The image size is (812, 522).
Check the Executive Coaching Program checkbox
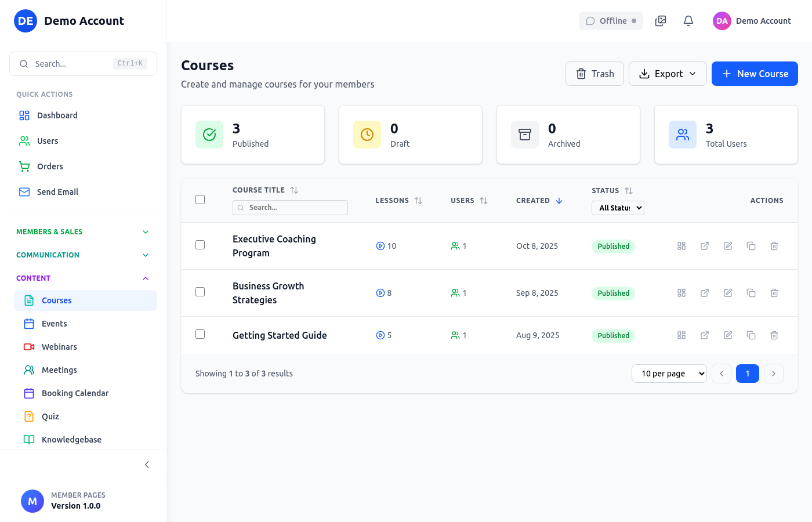(200, 245)
